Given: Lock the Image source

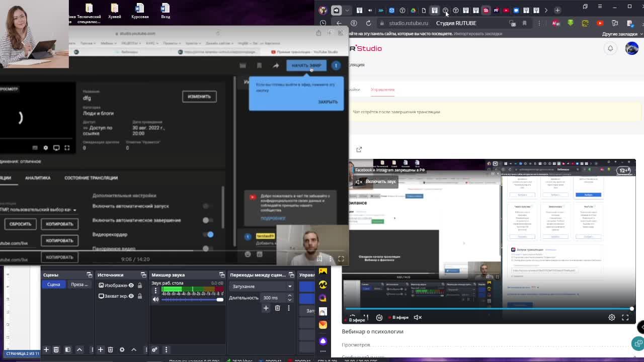Looking at the screenshot, I should (x=140, y=285).
